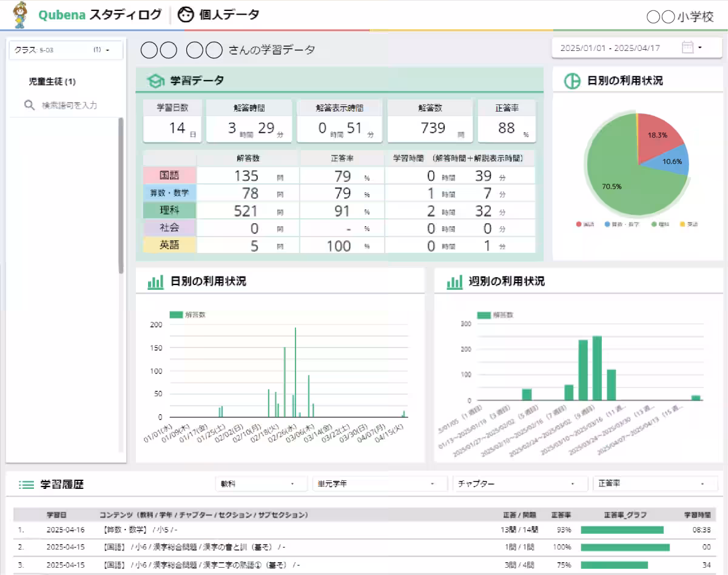Viewport: 728px width, 575px height.
Task: Click the Qubena スタディログ title
Action: pos(99,15)
